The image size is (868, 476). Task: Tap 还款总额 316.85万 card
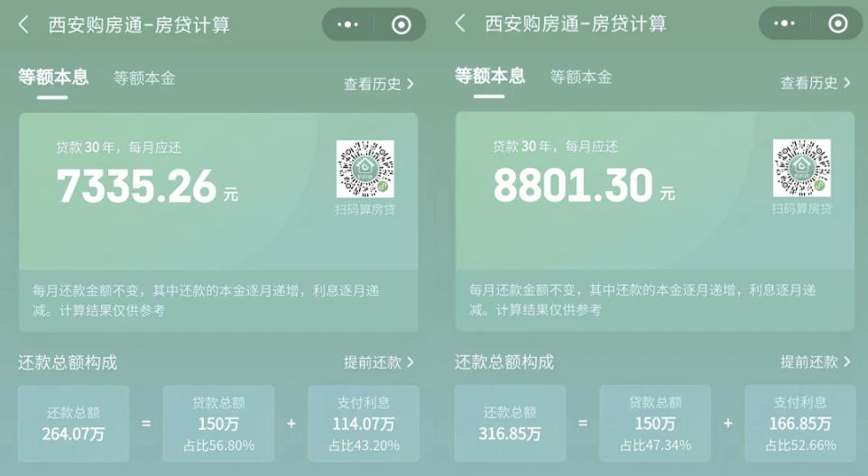(x=510, y=423)
